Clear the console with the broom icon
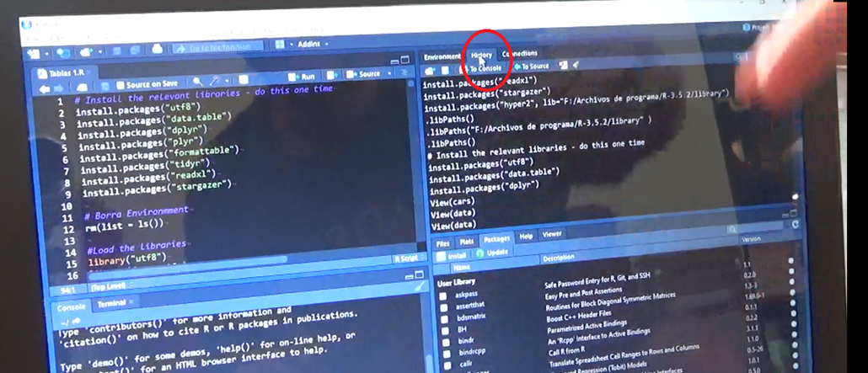The height and width of the screenshot is (373, 868). pyautogui.click(x=420, y=286)
